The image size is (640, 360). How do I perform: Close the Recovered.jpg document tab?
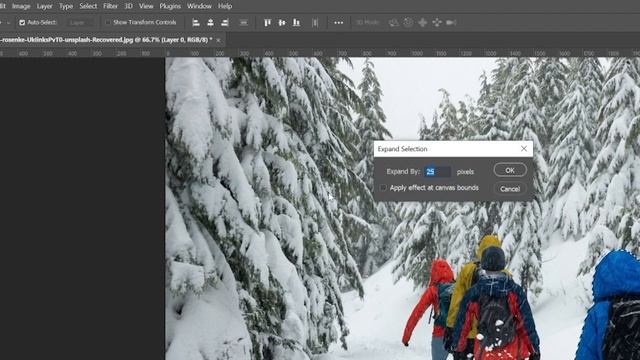[218, 40]
